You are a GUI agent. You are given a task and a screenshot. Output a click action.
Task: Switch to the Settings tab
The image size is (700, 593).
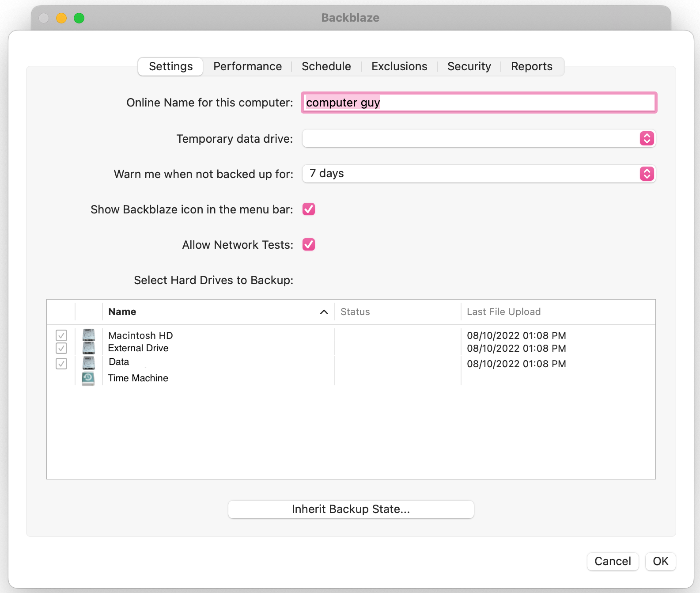pos(170,67)
